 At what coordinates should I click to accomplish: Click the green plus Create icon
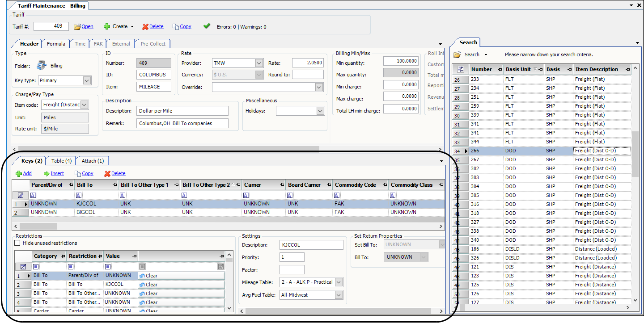pyautogui.click(x=107, y=26)
